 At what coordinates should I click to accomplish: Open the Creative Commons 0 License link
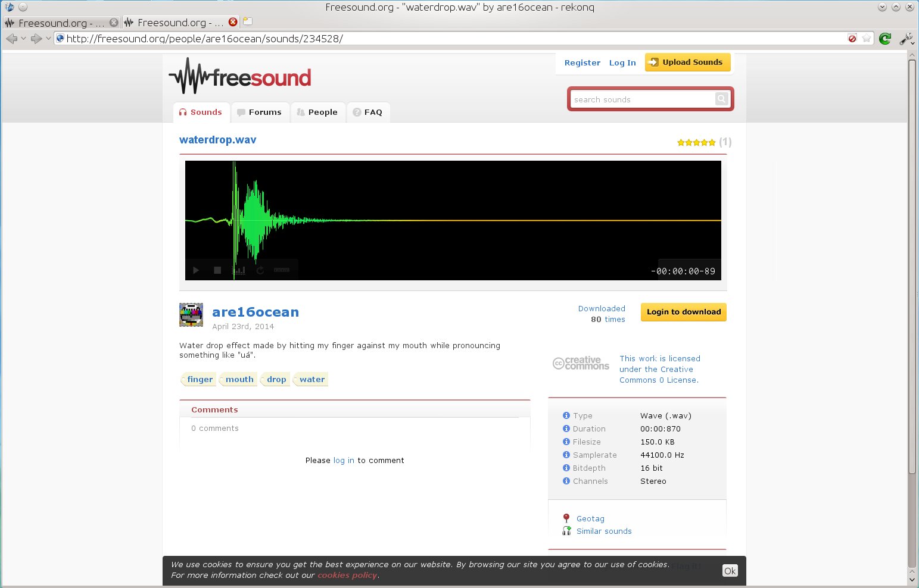[659, 369]
